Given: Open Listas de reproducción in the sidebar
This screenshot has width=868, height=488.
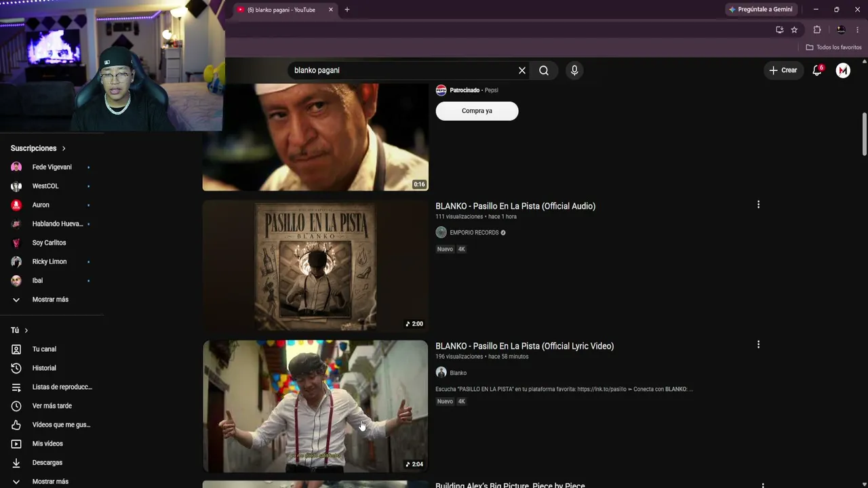Looking at the screenshot, I should 52,387.
